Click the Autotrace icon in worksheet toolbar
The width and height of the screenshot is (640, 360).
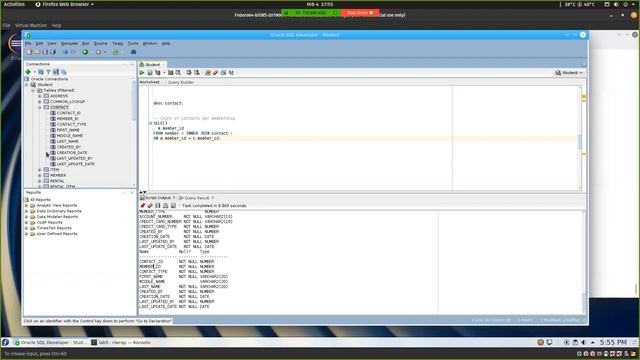(x=171, y=73)
